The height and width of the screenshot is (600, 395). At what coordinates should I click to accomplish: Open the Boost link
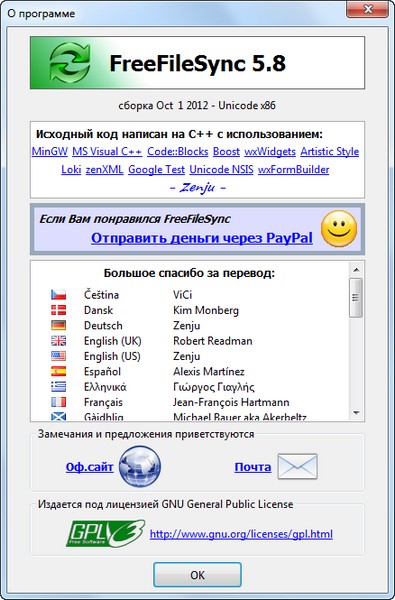pos(226,152)
